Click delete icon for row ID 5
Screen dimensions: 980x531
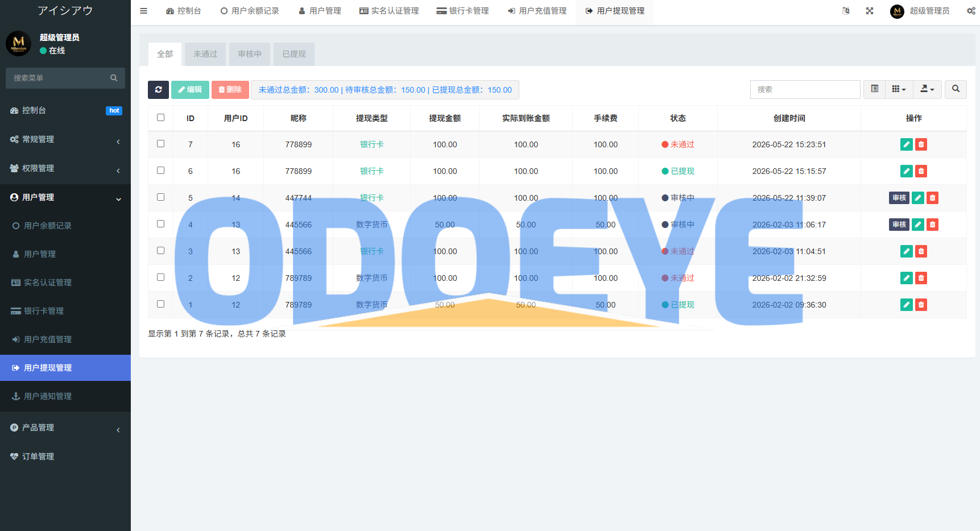pos(932,198)
